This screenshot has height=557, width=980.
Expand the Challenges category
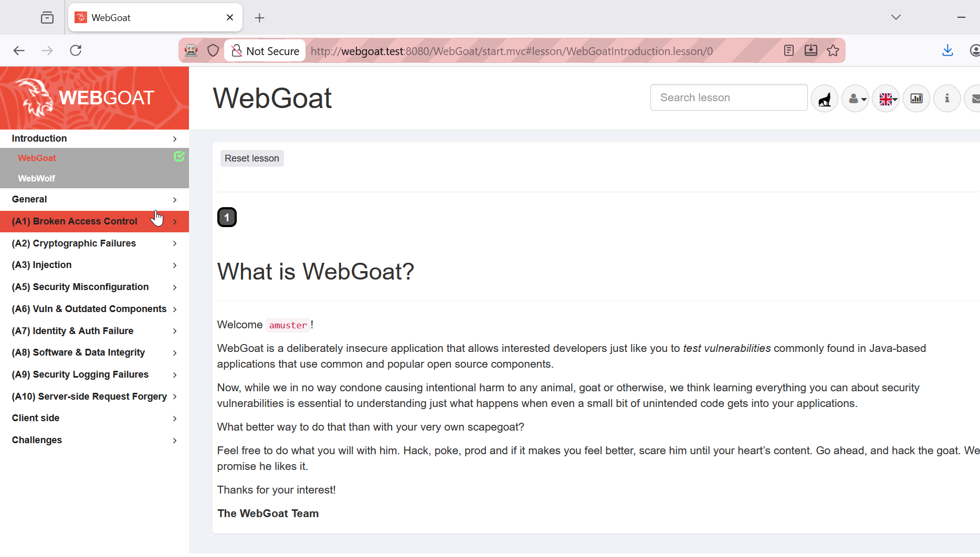coord(94,440)
